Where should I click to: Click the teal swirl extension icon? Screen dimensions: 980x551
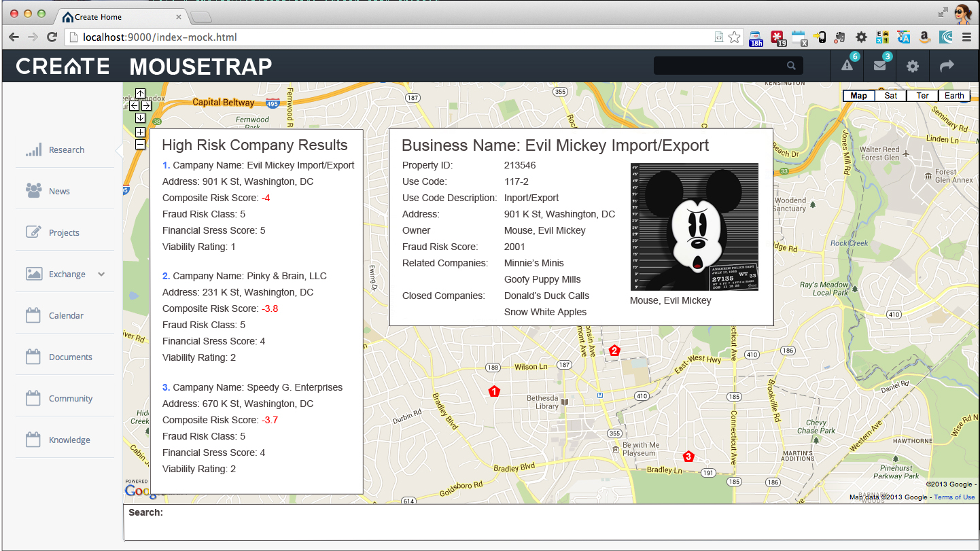pos(946,37)
